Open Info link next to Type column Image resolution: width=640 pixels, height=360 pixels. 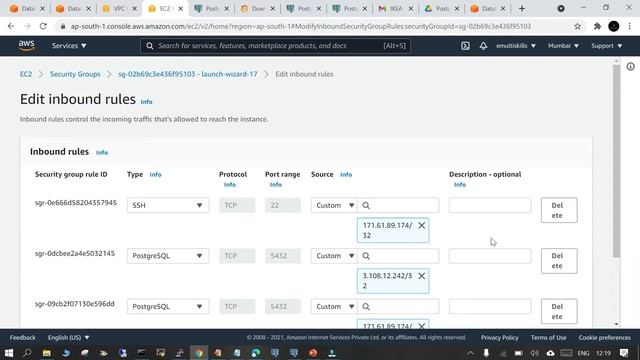[156, 174]
